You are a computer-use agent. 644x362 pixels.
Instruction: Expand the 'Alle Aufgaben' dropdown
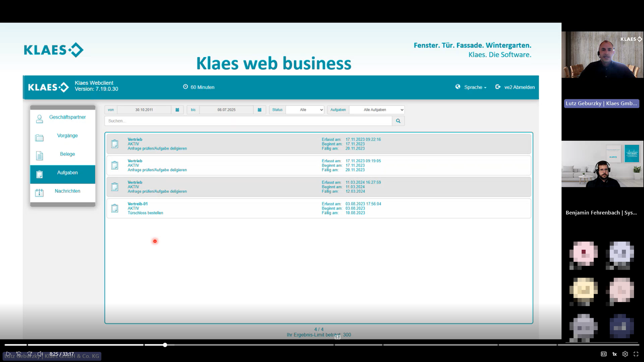point(377,110)
